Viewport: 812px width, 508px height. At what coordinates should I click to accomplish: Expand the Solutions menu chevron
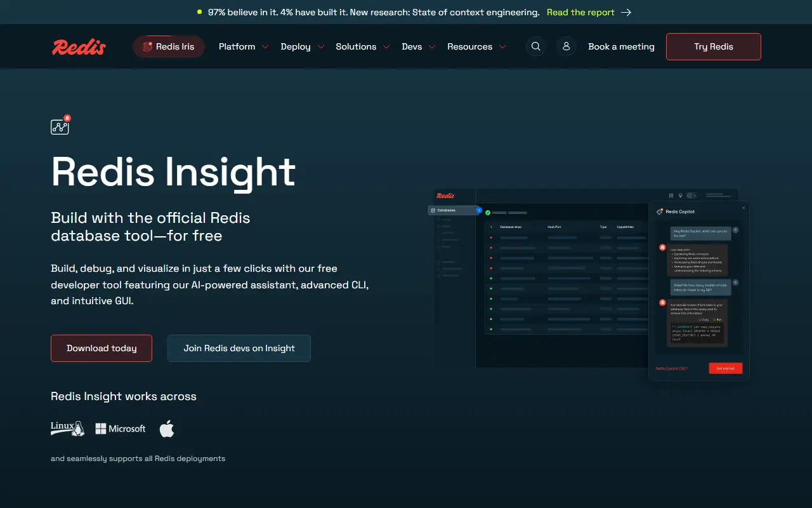click(x=386, y=47)
